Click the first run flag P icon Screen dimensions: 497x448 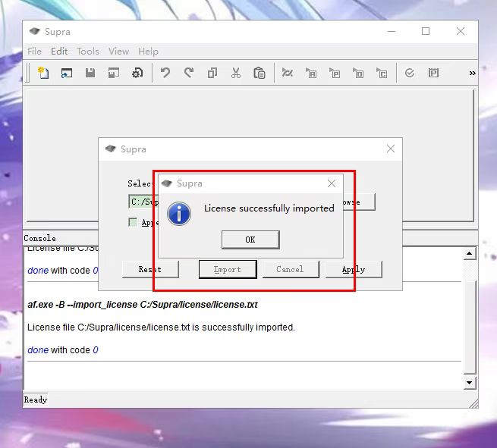(x=335, y=73)
